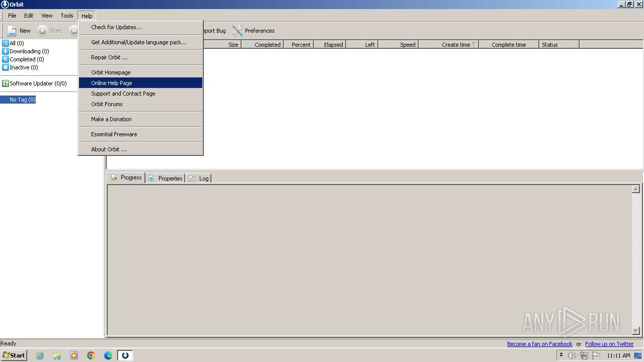Sort by the Percent column header

(x=299, y=45)
